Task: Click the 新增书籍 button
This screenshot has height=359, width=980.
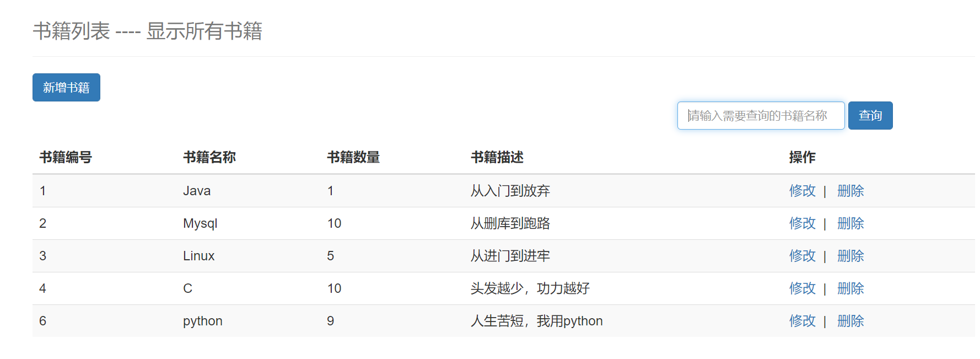Action: (66, 87)
